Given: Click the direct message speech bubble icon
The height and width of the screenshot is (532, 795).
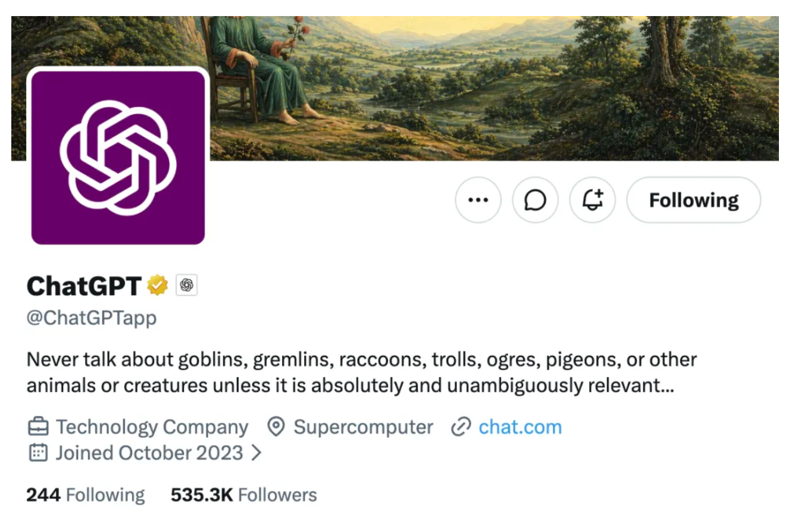Looking at the screenshot, I should pos(535,200).
